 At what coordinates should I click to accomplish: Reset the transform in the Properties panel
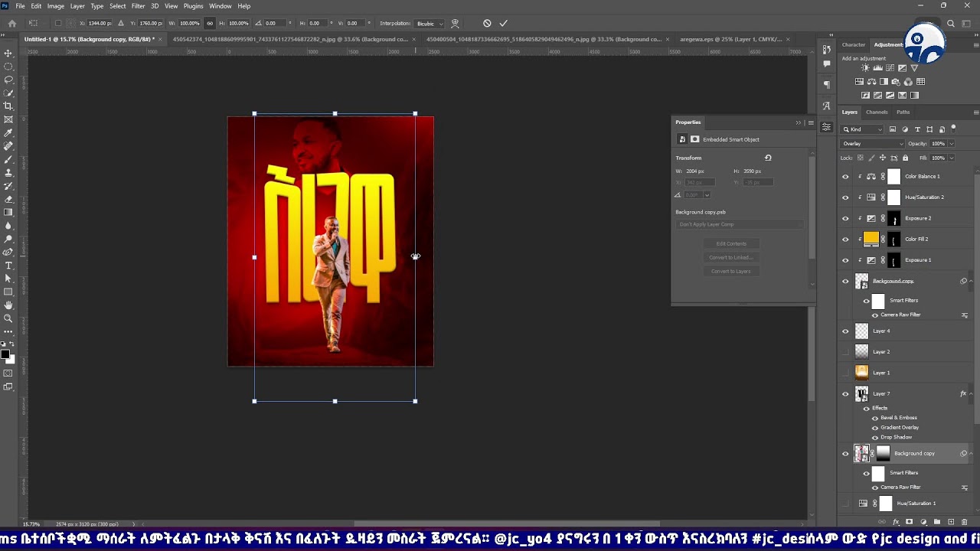tap(768, 158)
